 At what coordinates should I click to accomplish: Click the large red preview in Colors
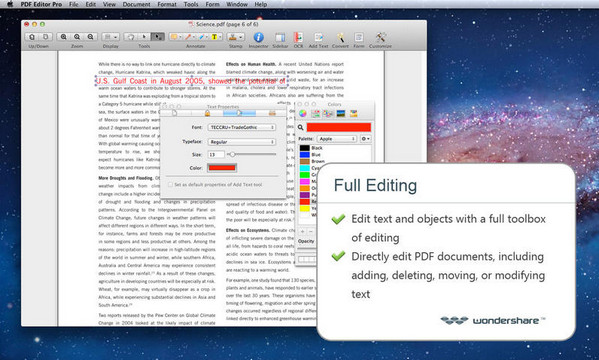(338, 127)
